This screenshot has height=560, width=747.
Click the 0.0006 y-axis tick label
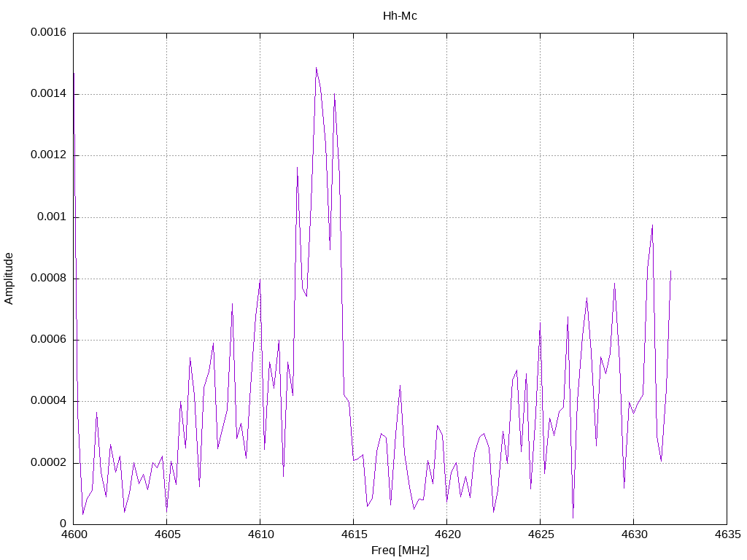(49, 340)
